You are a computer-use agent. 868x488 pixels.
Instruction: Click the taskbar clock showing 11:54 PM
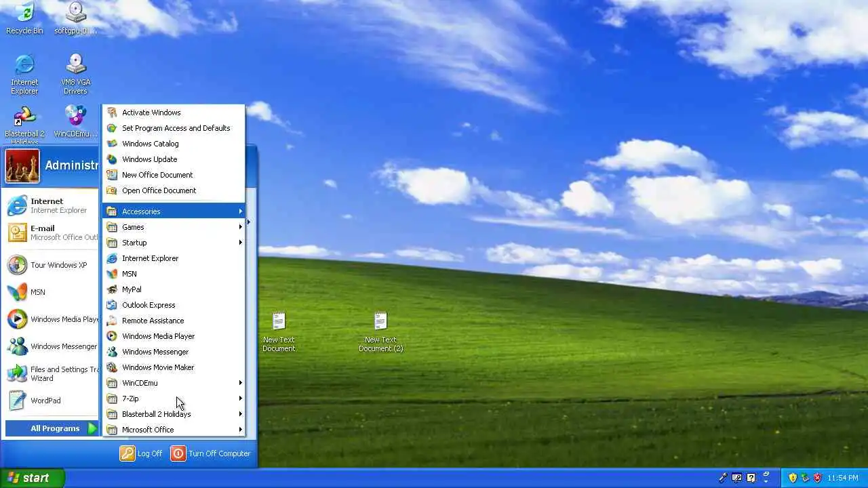pyautogui.click(x=843, y=478)
